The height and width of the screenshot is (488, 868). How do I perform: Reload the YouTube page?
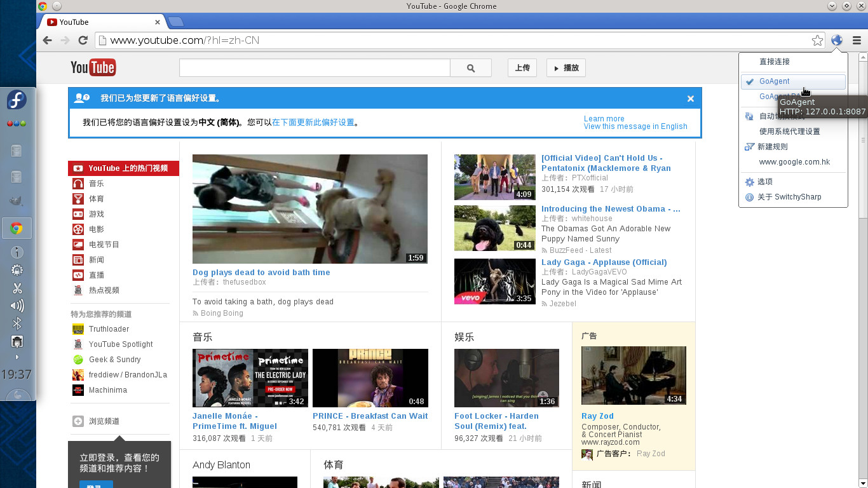(x=83, y=40)
